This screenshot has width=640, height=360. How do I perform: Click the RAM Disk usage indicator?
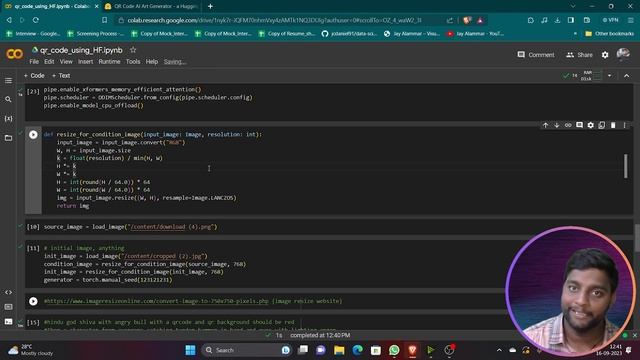coord(591,76)
